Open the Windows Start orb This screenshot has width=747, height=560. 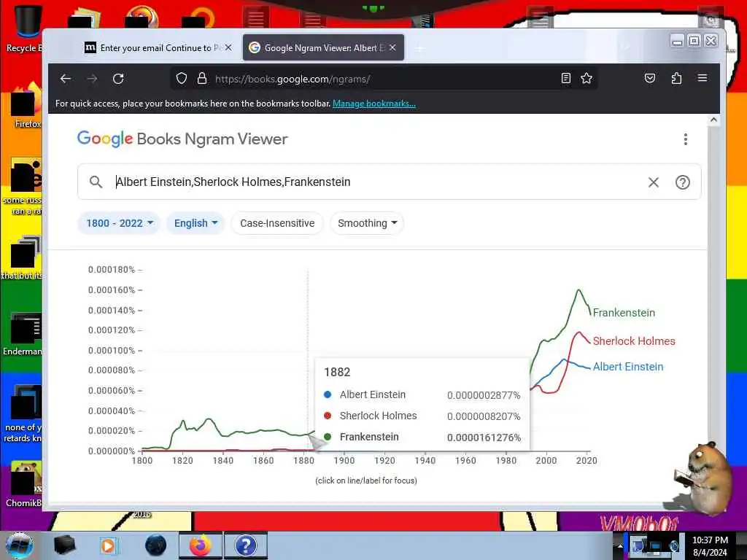pyautogui.click(x=20, y=545)
